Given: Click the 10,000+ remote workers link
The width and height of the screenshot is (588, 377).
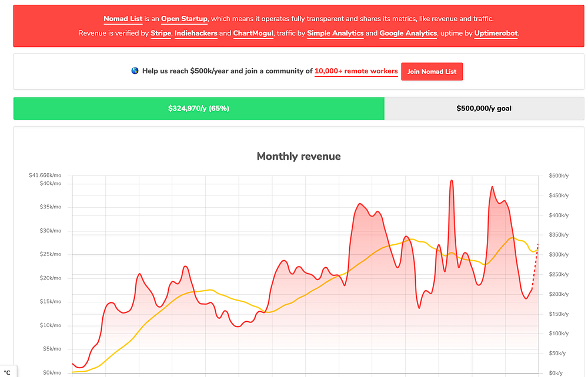Looking at the screenshot, I should pyautogui.click(x=356, y=71).
